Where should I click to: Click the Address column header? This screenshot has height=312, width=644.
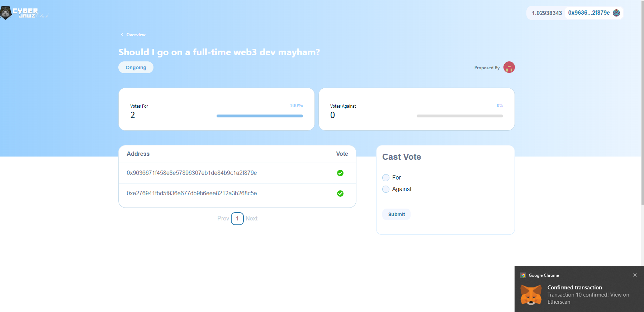pos(138,154)
